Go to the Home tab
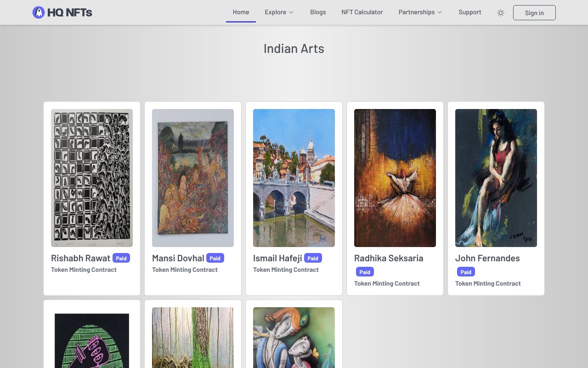The image size is (588, 368). [x=241, y=12]
